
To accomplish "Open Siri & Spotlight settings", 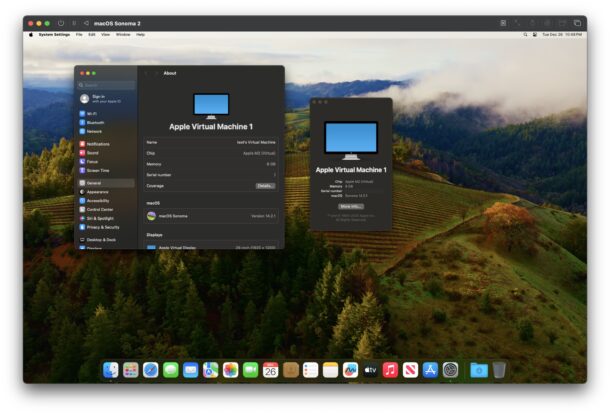I will (99, 218).
